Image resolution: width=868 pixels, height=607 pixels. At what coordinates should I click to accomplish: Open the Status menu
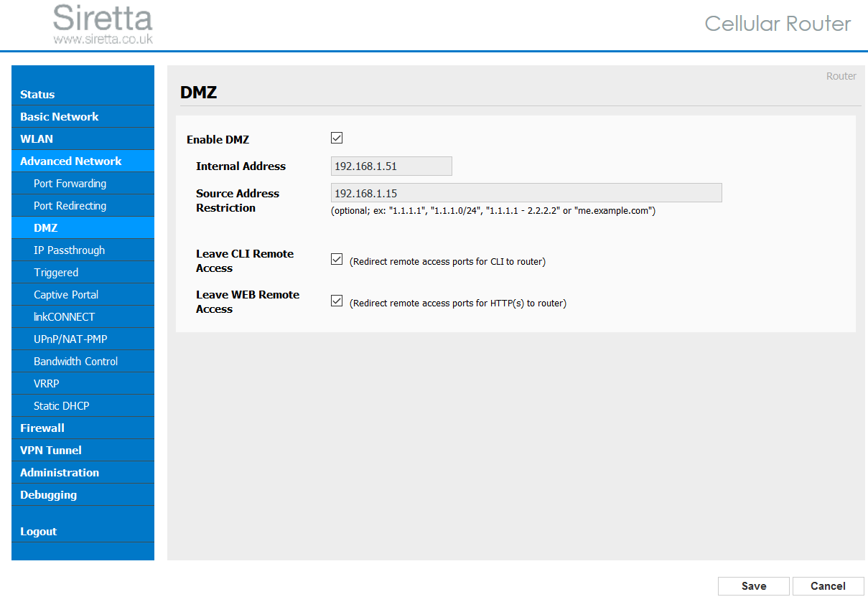coord(83,94)
